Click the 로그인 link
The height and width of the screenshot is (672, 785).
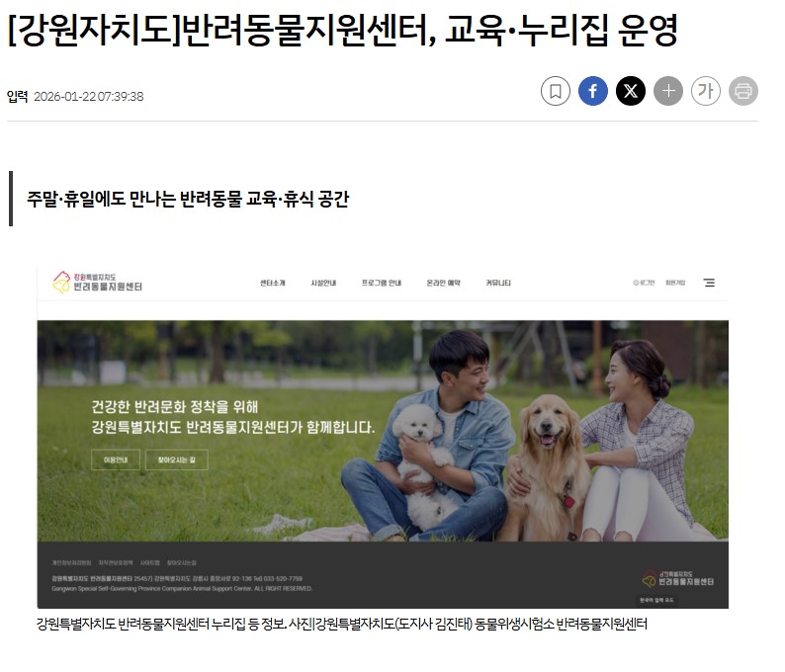pos(644,283)
